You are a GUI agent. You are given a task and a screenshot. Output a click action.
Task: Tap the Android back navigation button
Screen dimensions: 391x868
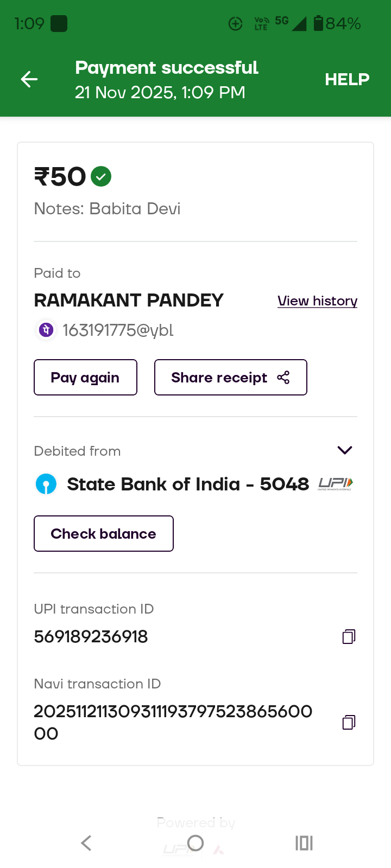click(86, 843)
